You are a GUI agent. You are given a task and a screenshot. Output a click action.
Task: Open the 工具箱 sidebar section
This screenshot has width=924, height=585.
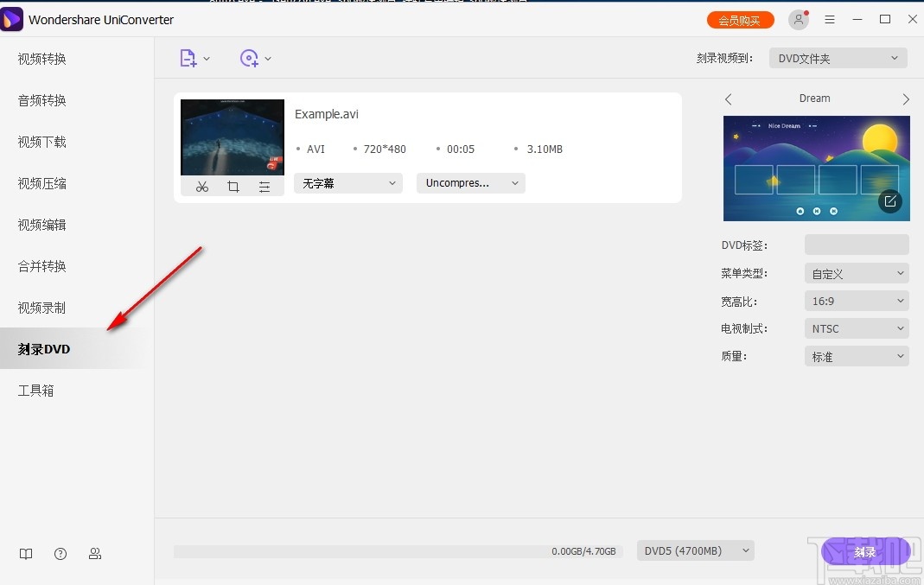[x=35, y=390]
